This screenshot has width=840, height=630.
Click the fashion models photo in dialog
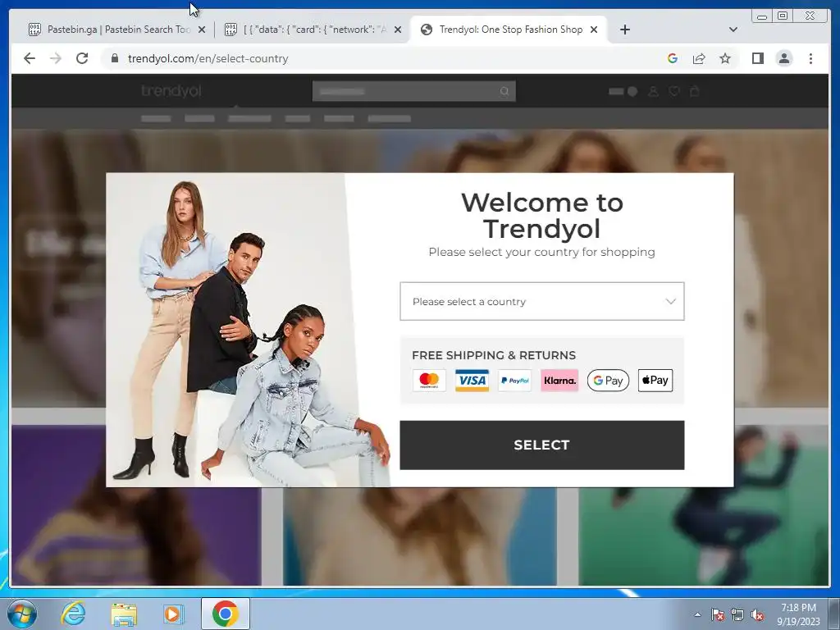point(248,330)
